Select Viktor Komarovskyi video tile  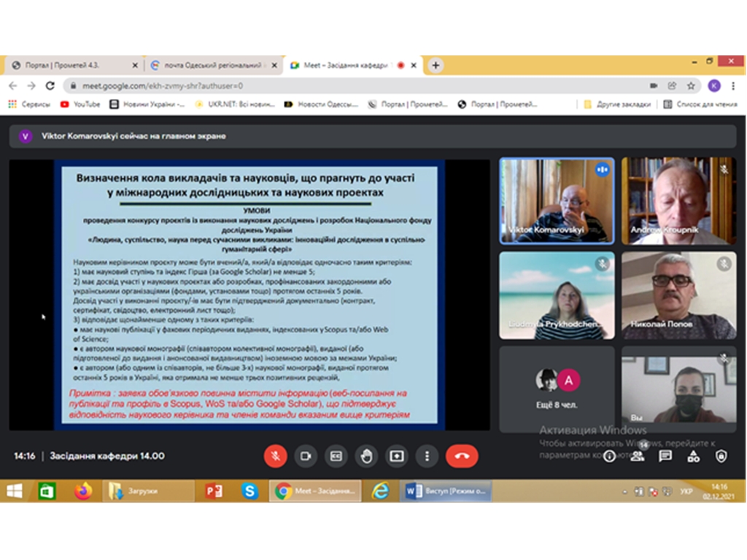[557, 201]
